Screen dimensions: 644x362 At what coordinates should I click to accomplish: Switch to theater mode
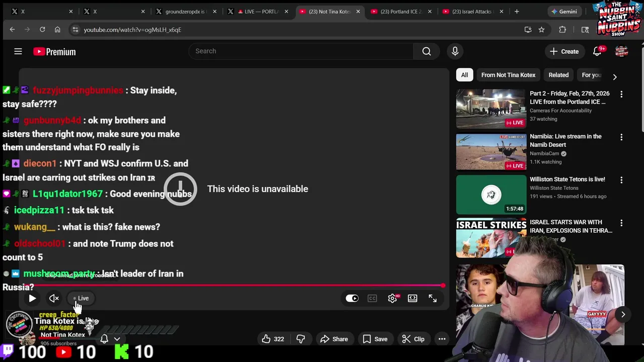pyautogui.click(x=413, y=299)
